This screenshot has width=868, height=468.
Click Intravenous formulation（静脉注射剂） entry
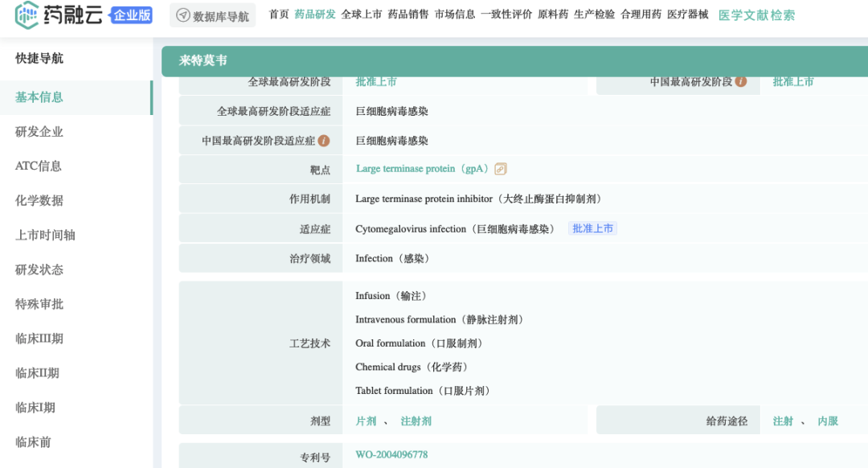coord(440,319)
